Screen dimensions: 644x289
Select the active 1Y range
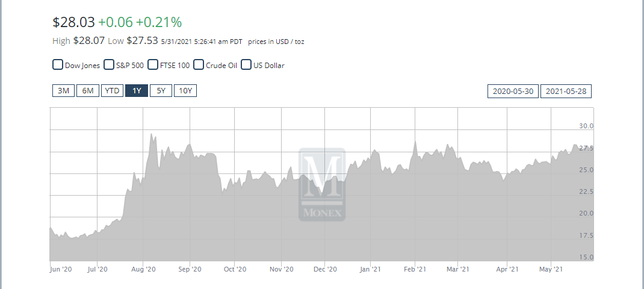point(137,91)
